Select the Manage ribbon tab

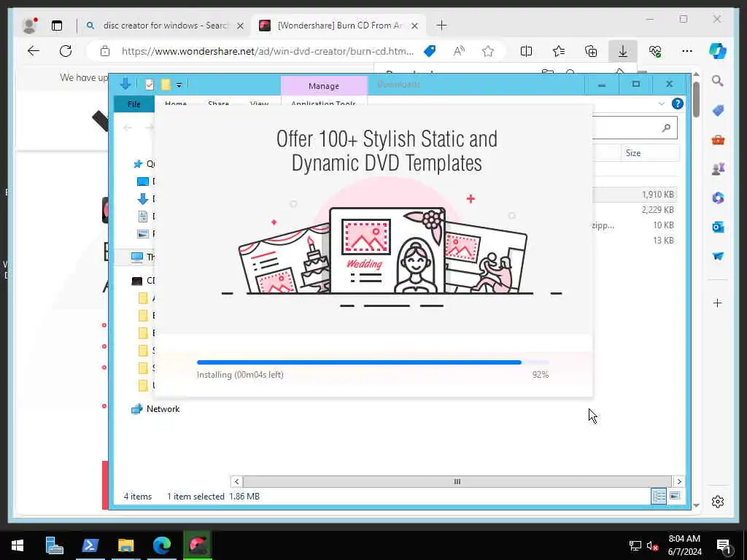pyautogui.click(x=324, y=86)
